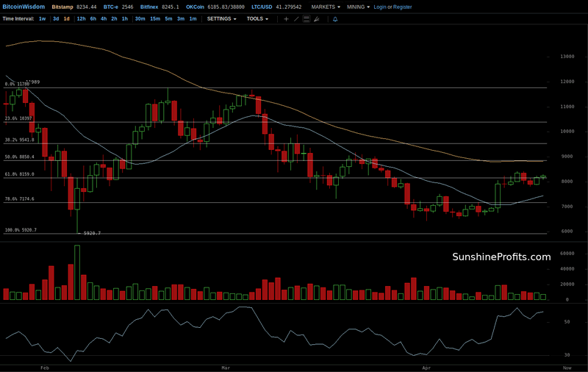Image resolution: width=588 pixels, height=372 pixels.
Task: Select the 1d time interval
Action: [66, 19]
